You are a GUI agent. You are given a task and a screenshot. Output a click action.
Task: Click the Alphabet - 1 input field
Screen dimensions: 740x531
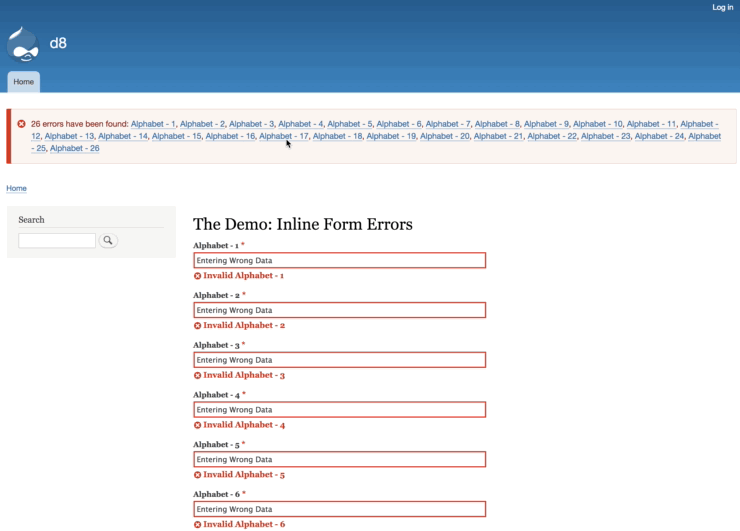[339, 260]
